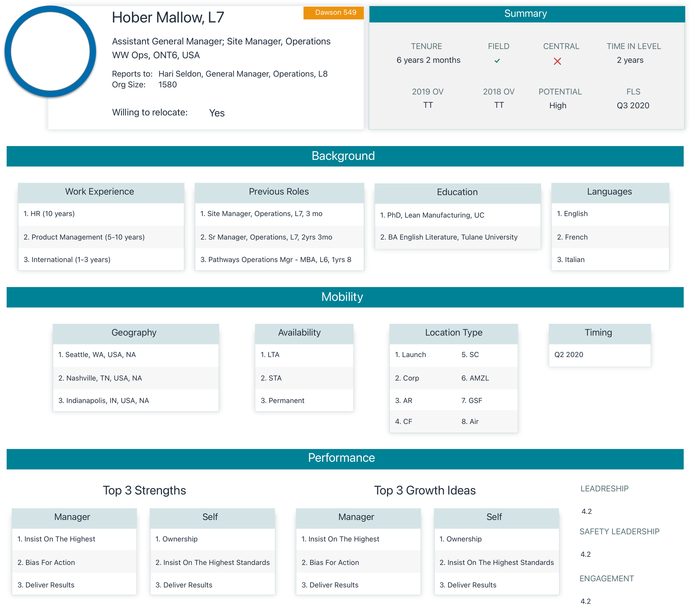Viewport: 698px width, 616px height.
Task: Click the green Field checkmark icon
Action: (497, 61)
